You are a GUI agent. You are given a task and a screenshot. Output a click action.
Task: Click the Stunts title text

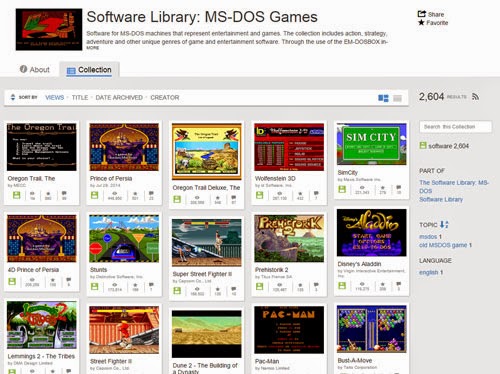tap(98, 270)
